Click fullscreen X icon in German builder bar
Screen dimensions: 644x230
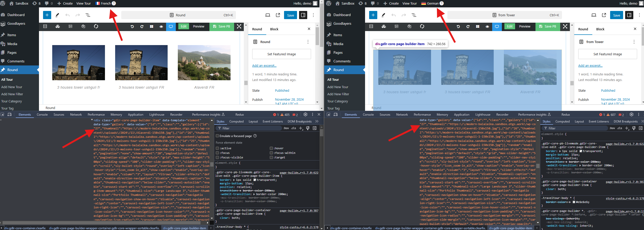565,26
